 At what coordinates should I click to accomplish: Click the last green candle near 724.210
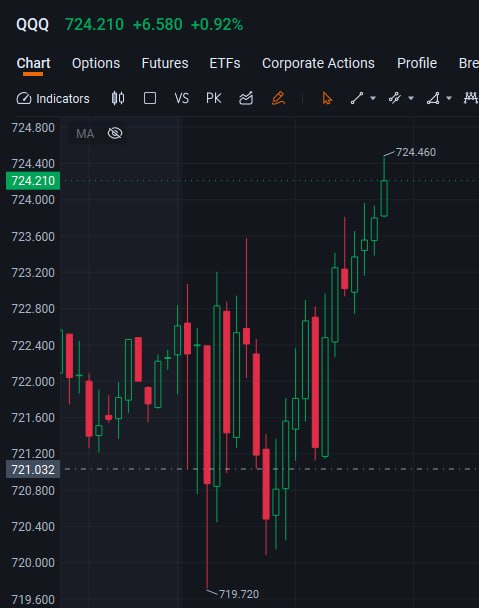[384, 198]
